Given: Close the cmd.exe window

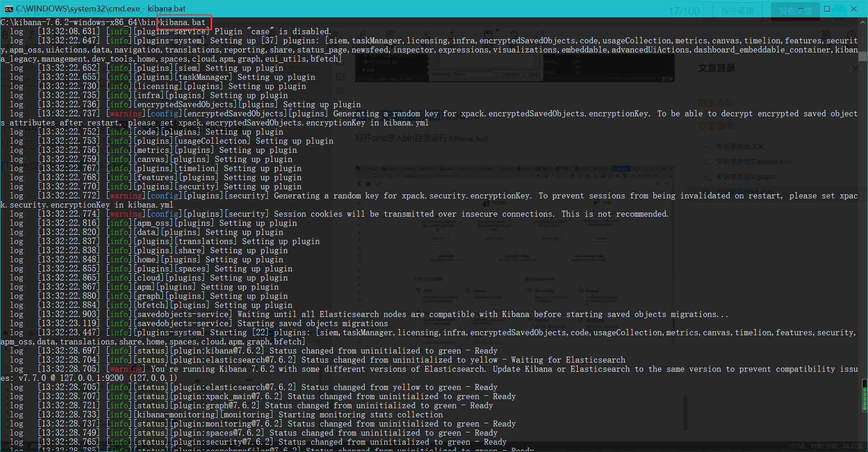Looking at the screenshot, I should point(854,9).
